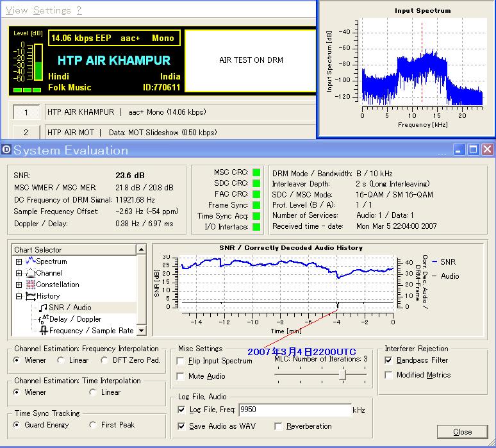Select Linear for Time Interpolation
This screenshot has width=496, height=448.
click(x=93, y=392)
